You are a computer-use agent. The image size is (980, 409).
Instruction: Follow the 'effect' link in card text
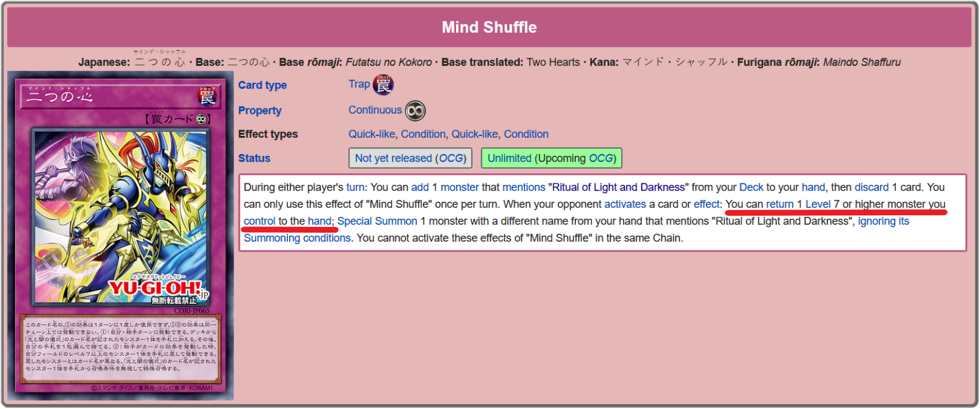coord(707,204)
